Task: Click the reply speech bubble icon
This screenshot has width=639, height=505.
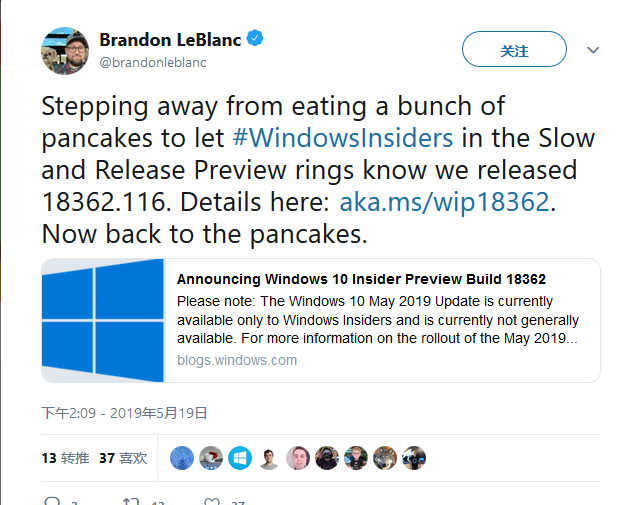Action: [x=52, y=501]
